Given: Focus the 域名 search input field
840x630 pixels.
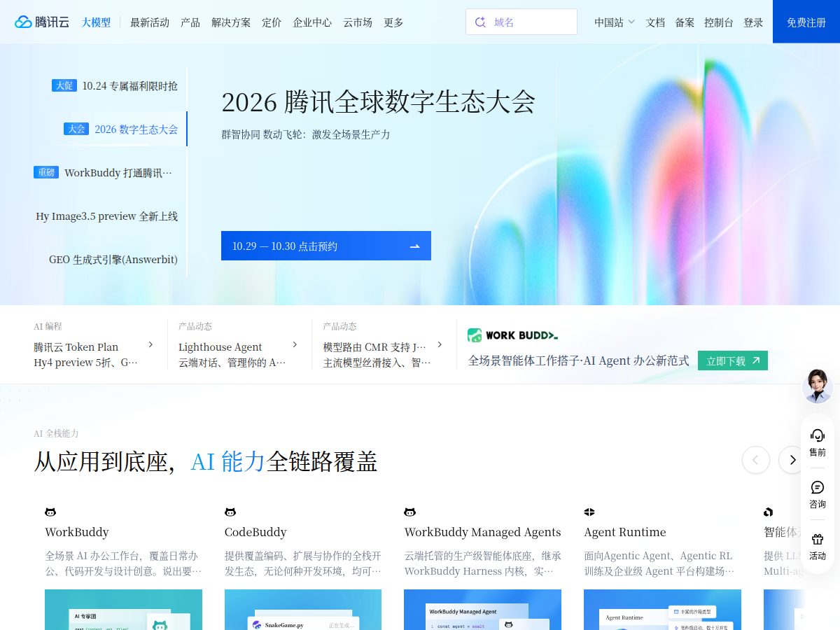Looking at the screenshot, I should (521, 22).
